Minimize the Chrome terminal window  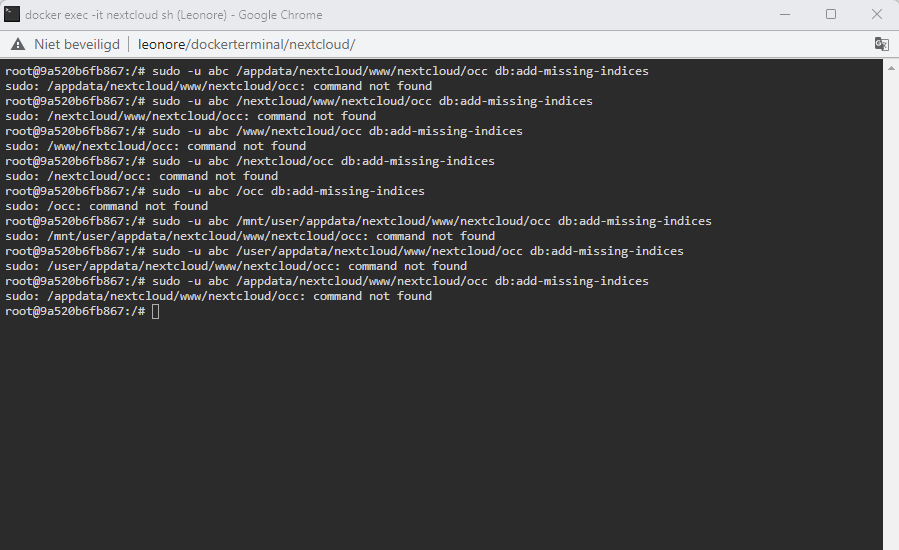(785, 14)
